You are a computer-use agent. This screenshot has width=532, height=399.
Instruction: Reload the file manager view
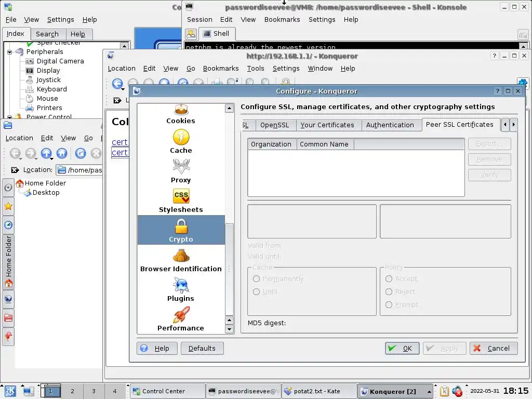81,153
